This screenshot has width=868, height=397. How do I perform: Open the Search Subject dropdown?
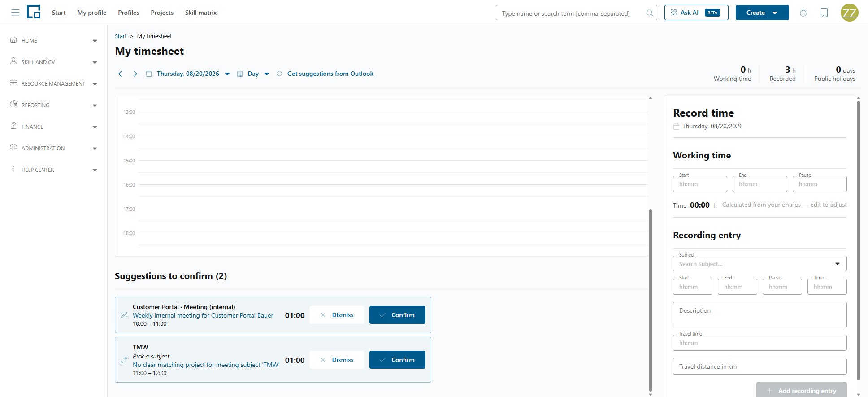(x=759, y=264)
